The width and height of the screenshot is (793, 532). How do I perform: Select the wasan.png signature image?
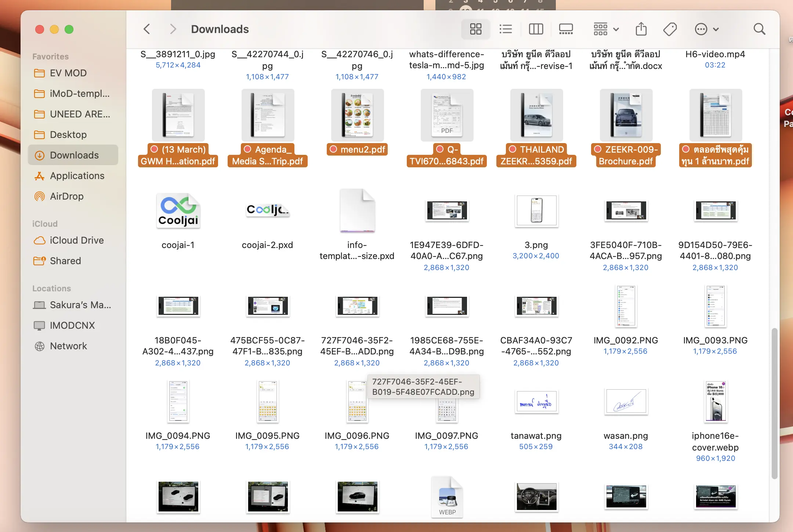[626, 401]
